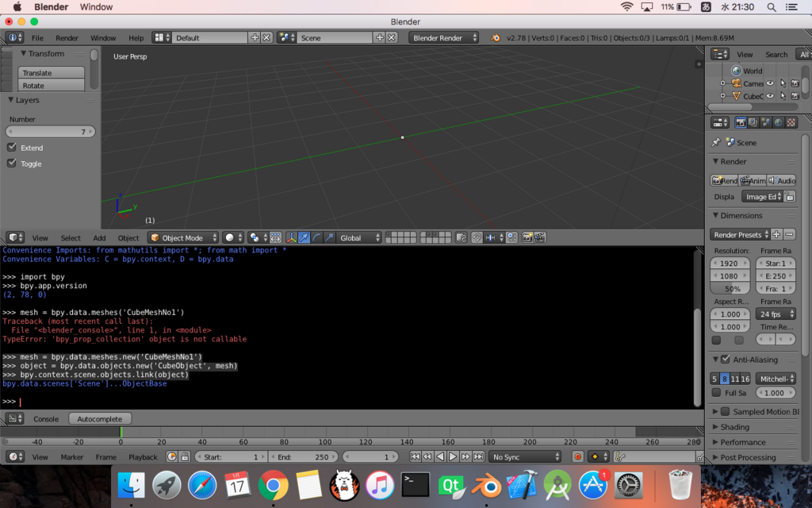Toggle the Toggle checkbox in Layers
This screenshot has width=812, height=508.
coord(12,164)
